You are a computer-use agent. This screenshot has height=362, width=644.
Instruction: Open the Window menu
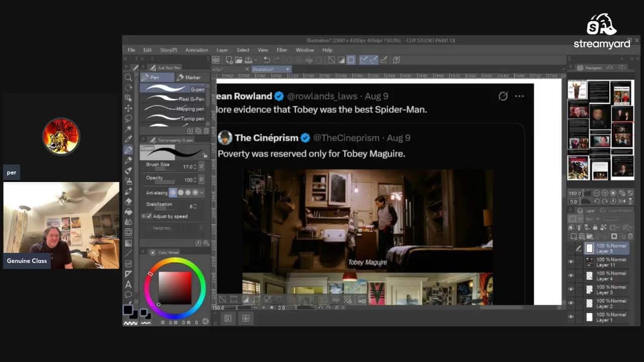(305, 50)
